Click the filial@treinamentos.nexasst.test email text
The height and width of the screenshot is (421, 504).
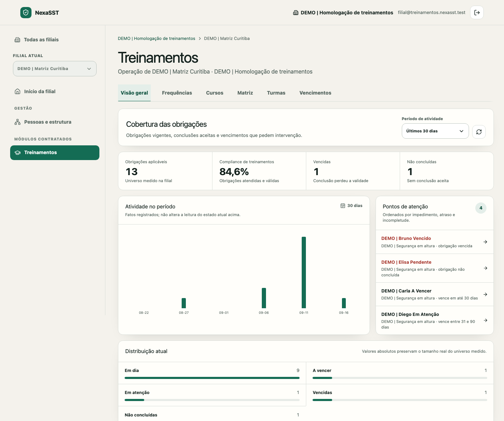432,13
